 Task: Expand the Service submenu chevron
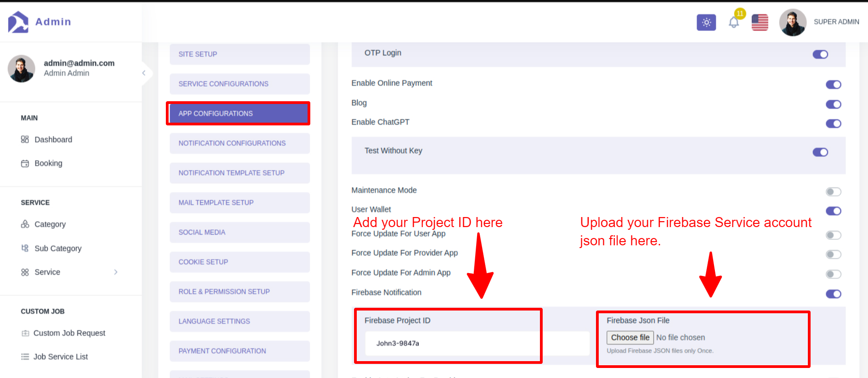(x=116, y=272)
